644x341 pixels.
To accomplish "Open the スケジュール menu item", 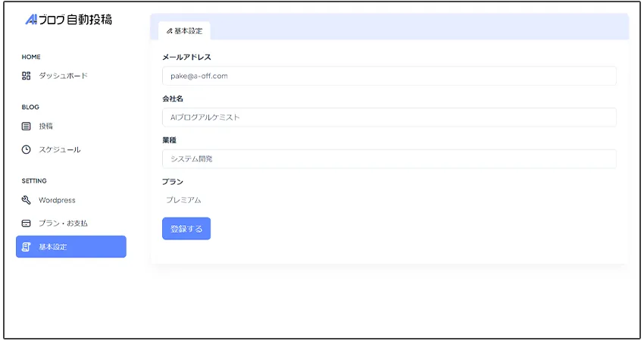I will [x=59, y=149].
